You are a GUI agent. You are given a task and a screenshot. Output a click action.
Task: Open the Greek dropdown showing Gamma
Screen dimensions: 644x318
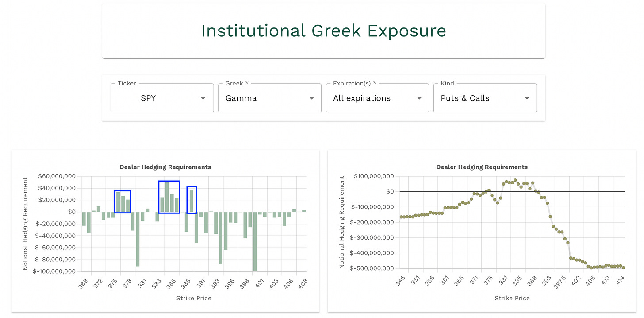[270, 98]
